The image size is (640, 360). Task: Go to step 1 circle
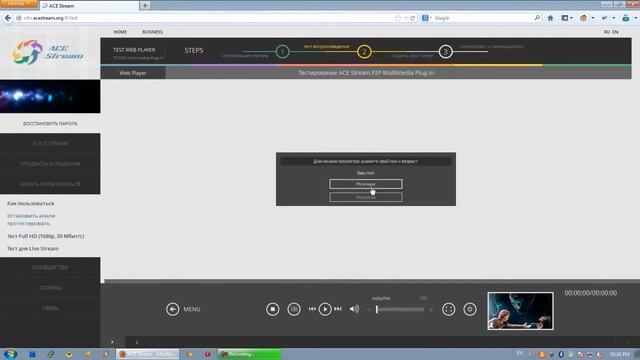(x=282, y=52)
